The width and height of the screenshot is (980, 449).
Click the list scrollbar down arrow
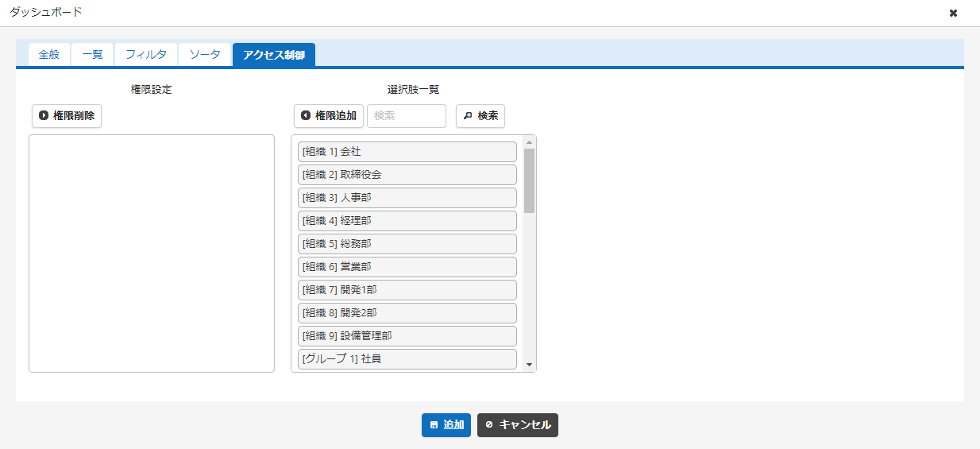click(x=530, y=365)
